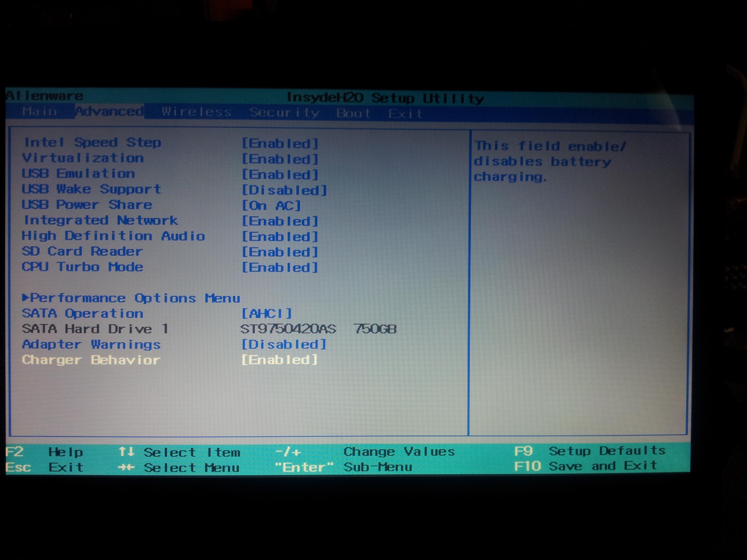Toggle Intel Speed Step Enabled value
747x560 pixels.
pyautogui.click(x=280, y=143)
